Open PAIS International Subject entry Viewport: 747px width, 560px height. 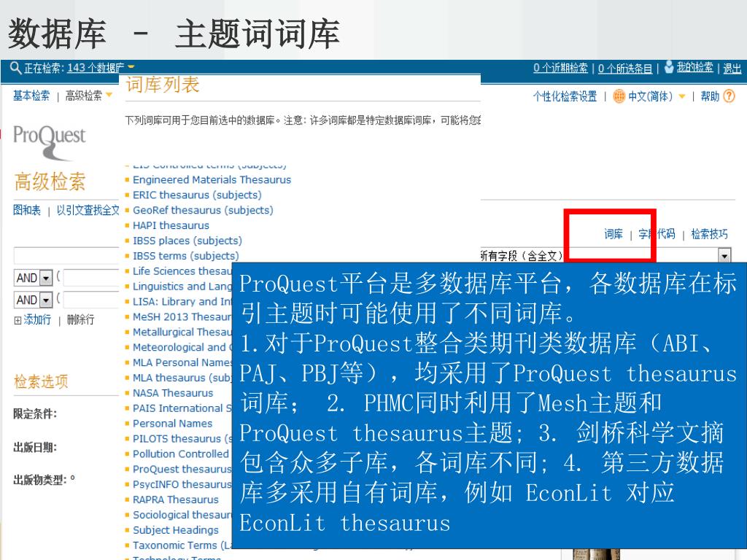[182, 408]
